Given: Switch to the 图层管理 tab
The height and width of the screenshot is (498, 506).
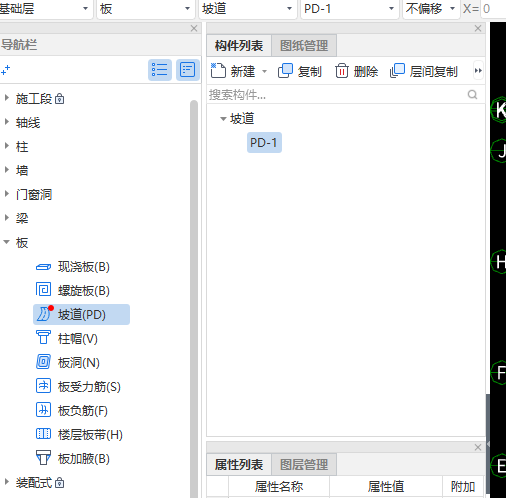Looking at the screenshot, I should [x=304, y=464].
